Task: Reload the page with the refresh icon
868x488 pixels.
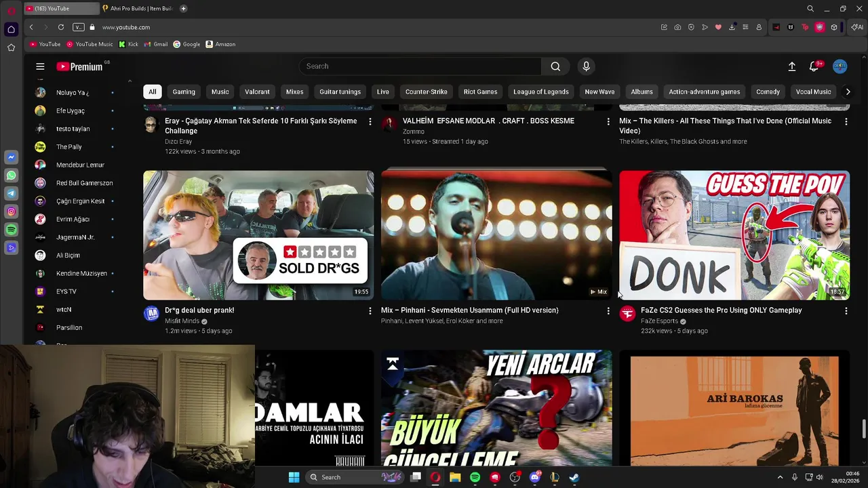Action: click(61, 27)
